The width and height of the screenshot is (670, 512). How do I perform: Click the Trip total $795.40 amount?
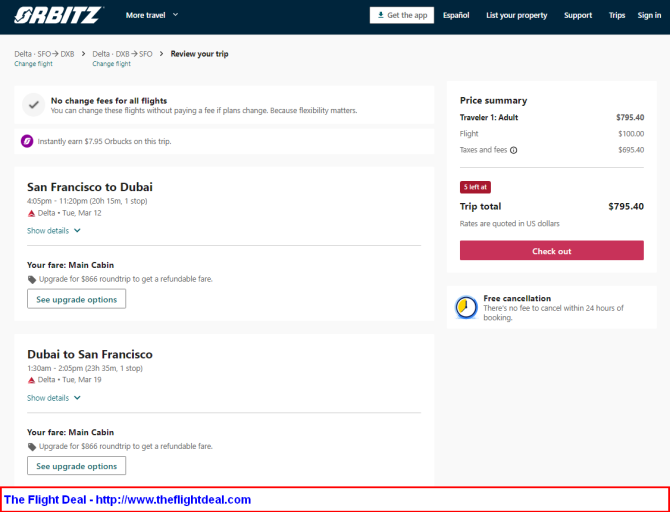click(x=626, y=206)
